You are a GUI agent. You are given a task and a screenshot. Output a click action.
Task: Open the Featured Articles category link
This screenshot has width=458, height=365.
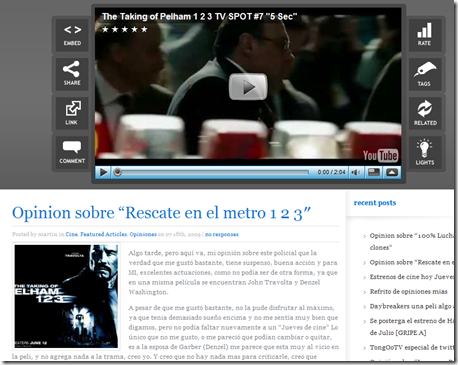(104, 234)
